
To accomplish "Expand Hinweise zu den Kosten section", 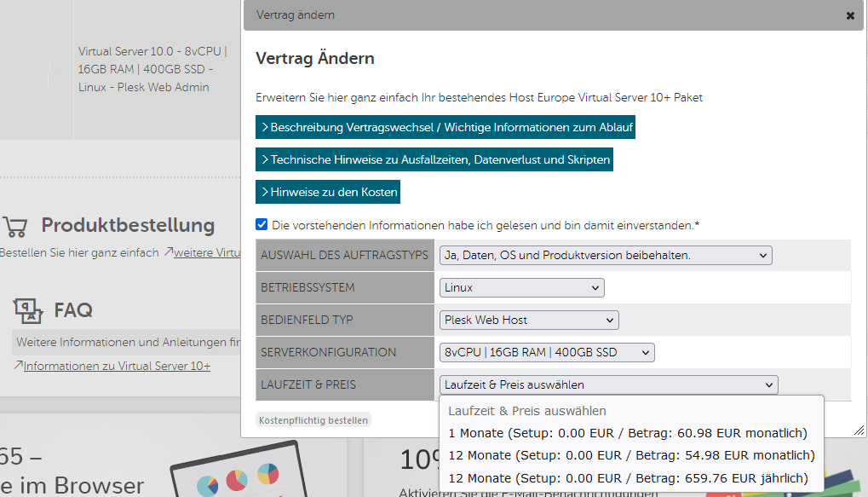I will coord(328,192).
